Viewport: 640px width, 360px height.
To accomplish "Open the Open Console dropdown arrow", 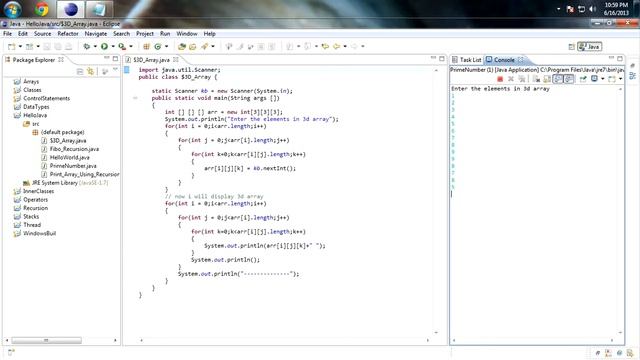I will [x=620, y=79].
